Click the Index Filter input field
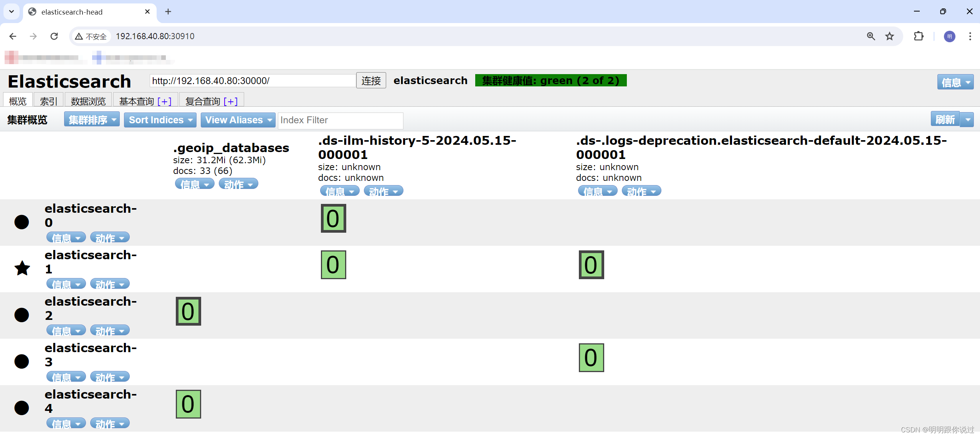980x437 pixels. tap(340, 120)
